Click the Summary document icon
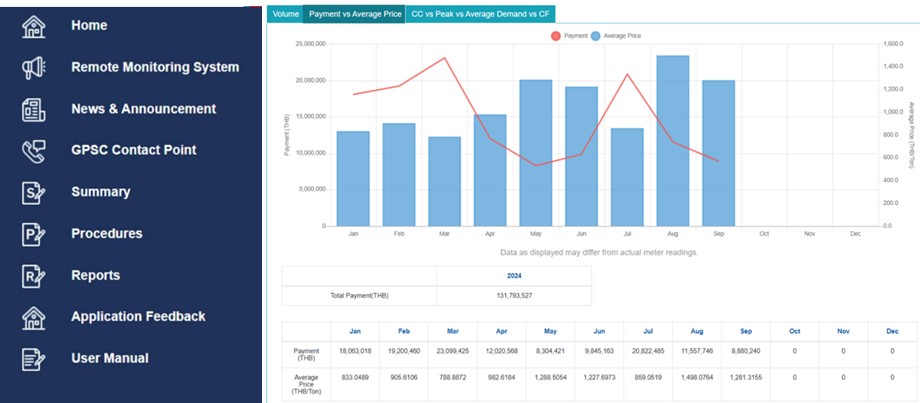Screen dimensions: 920x403 point(34,192)
